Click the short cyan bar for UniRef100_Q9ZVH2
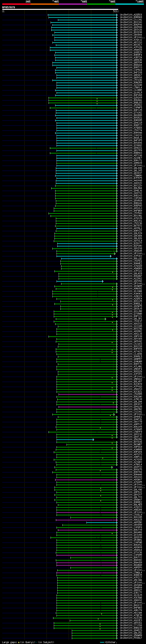The image size is (146, 644). (80, 281)
